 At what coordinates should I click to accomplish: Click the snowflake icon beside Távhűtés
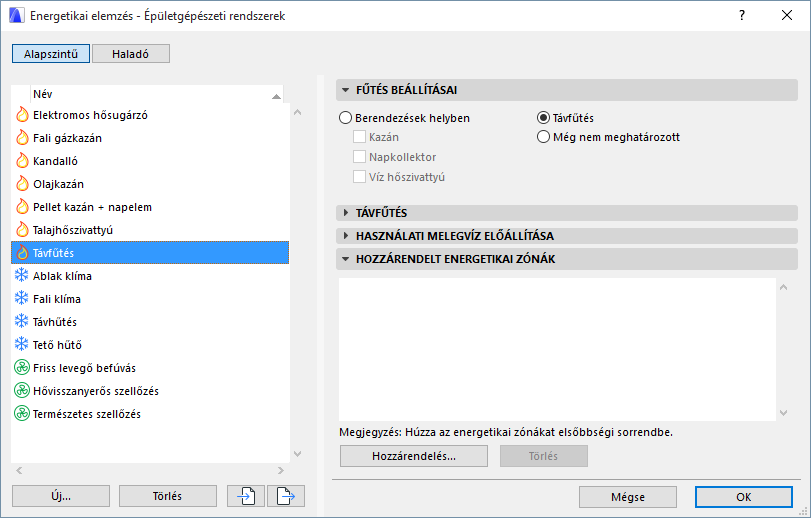pos(22,322)
